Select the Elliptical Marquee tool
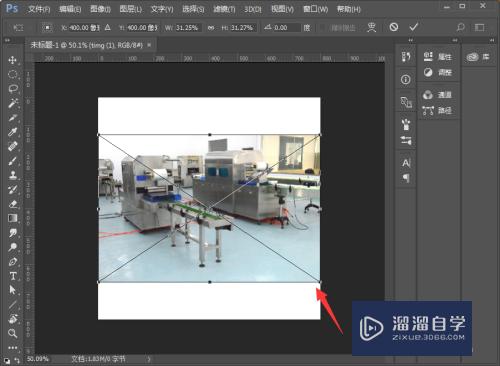Image resolution: width=500 pixels, height=366 pixels. pyautogui.click(x=13, y=74)
